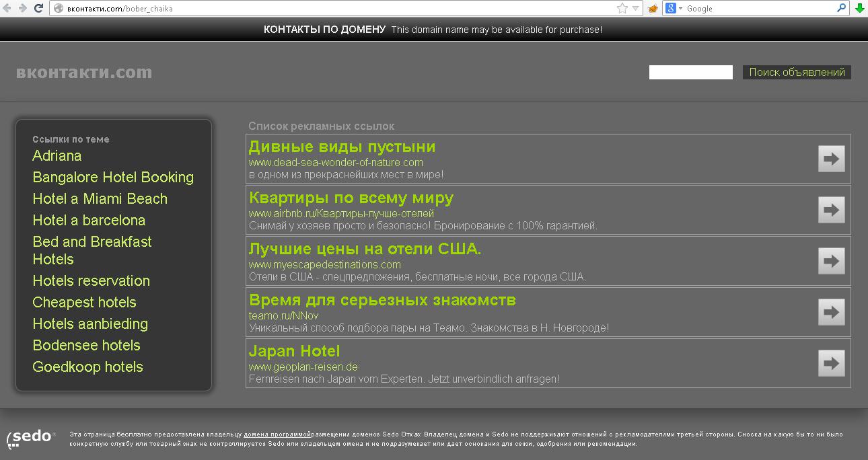This screenshot has height=460, width=868.
Task: Open the Cheapest hotels link
Action: [85, 302]
